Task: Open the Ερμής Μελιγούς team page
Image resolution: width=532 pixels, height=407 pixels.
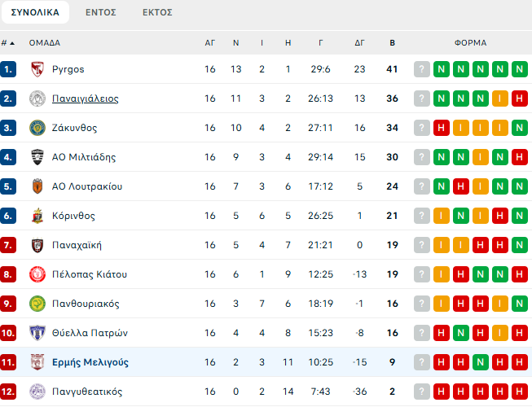Action: pyautogui.click(x=90, y=362)
